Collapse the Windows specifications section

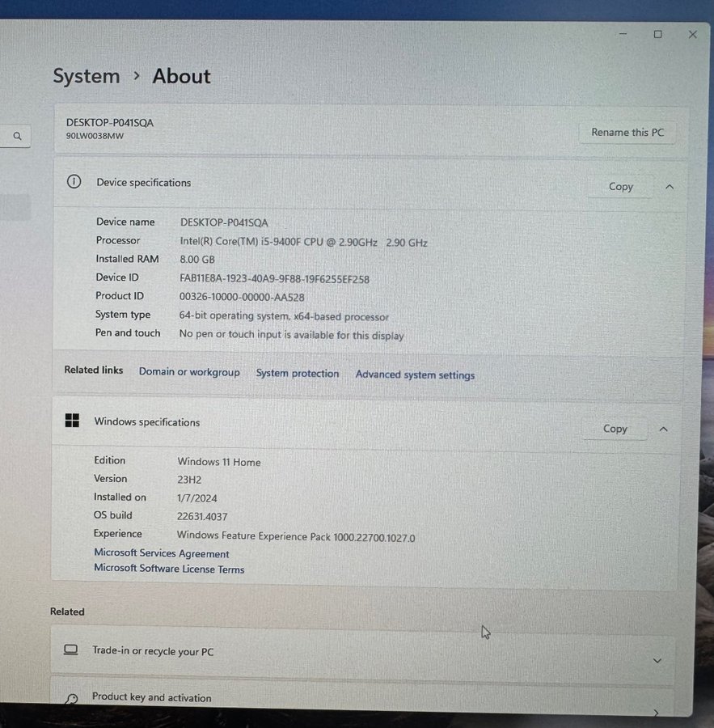click(x=663, y=430)
